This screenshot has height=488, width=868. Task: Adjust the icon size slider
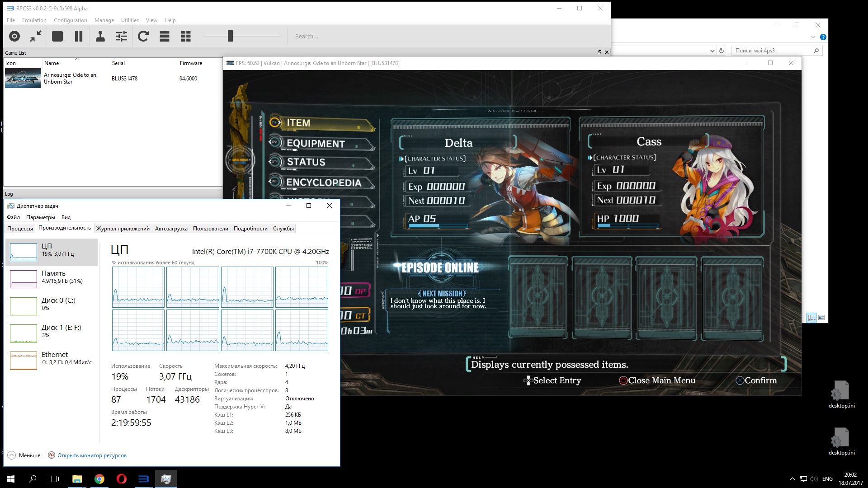pos(230,36)
